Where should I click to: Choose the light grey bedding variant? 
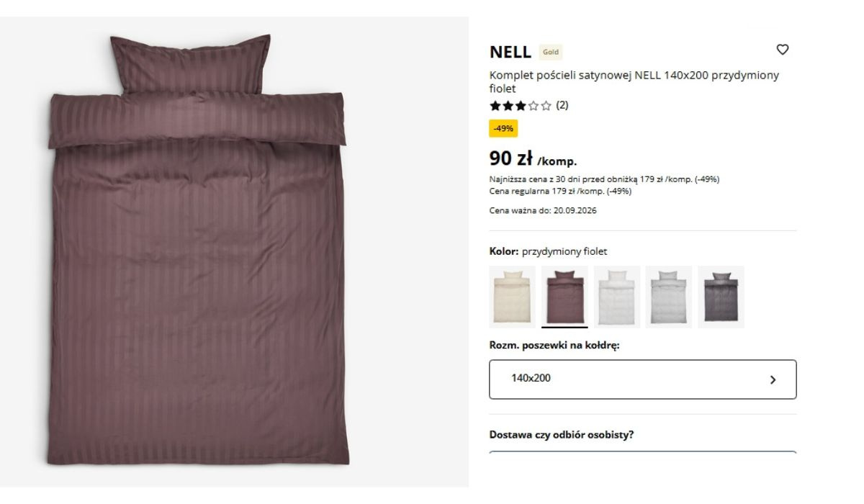669,297
